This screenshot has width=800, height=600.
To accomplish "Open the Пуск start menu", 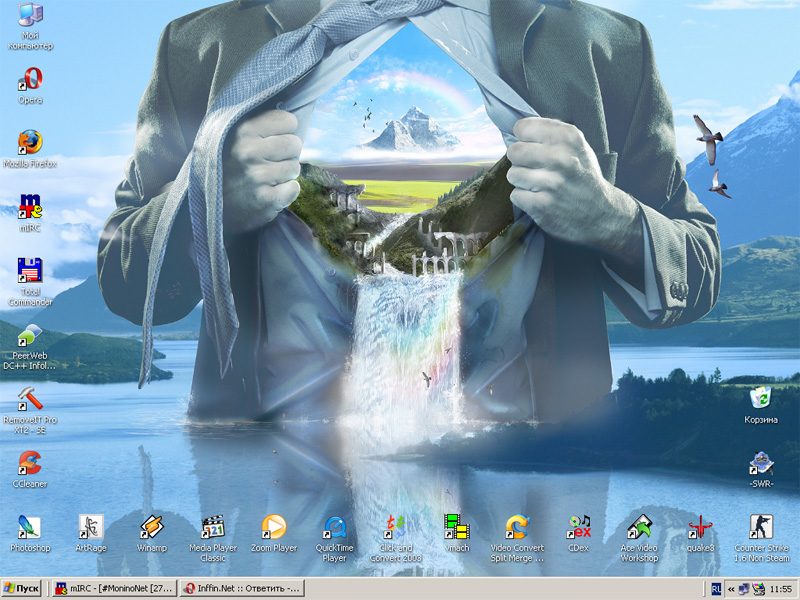I will [23, 589].
